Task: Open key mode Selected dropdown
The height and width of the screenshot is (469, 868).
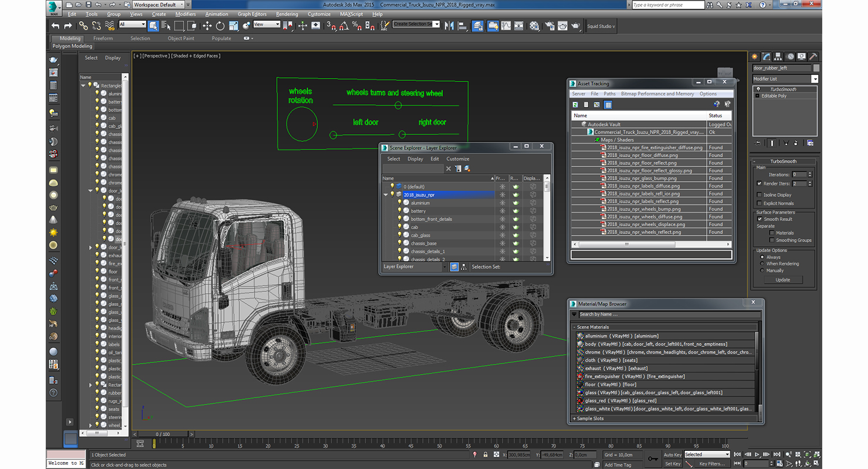Action: click(707, 454)
